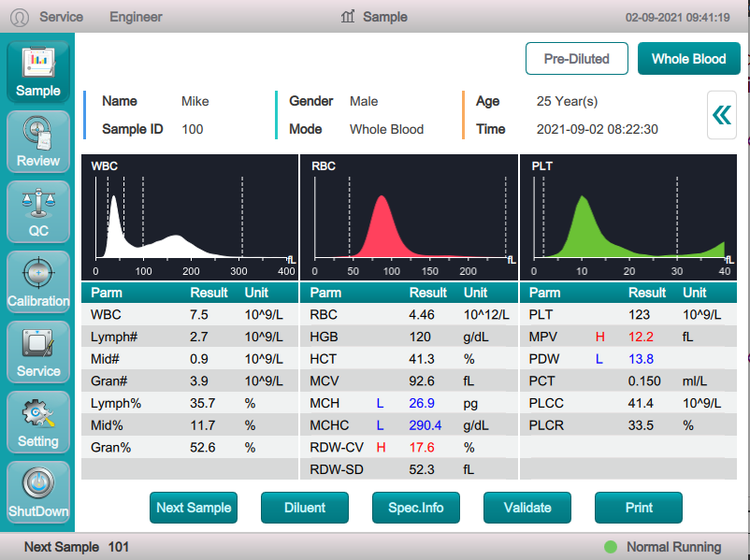
Task: Validate the current sample results
Action: point(527,508)
